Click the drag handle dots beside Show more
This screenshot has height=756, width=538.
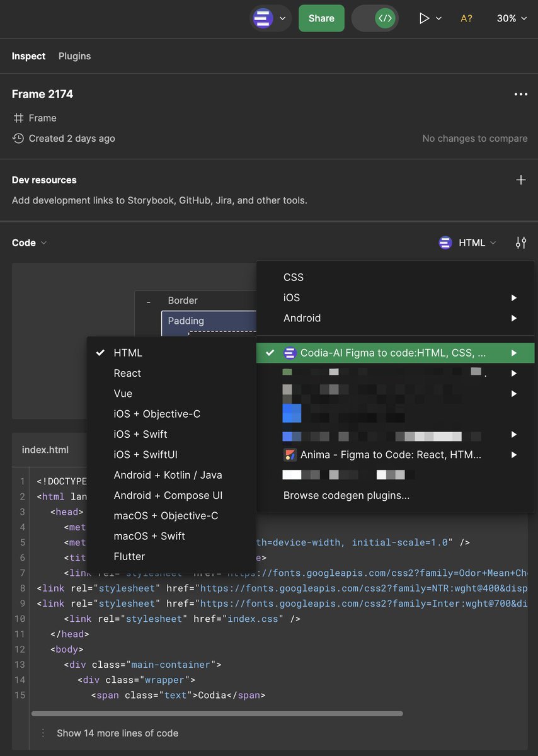click(43, 733)
